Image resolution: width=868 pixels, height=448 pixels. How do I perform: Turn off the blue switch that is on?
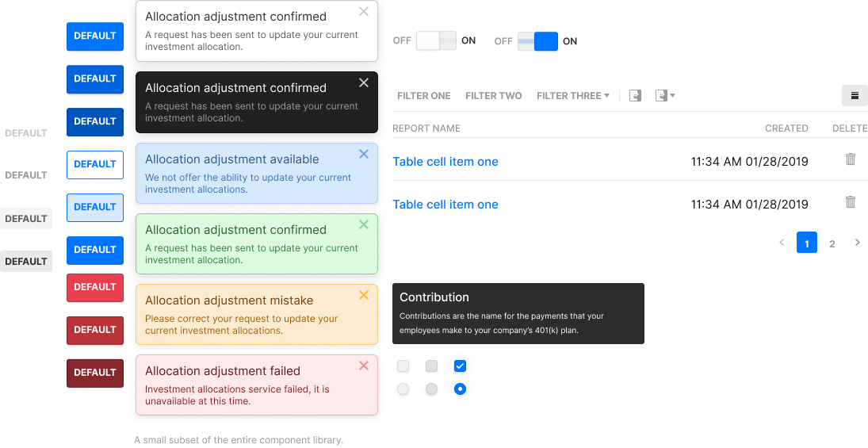pos(537,41)
